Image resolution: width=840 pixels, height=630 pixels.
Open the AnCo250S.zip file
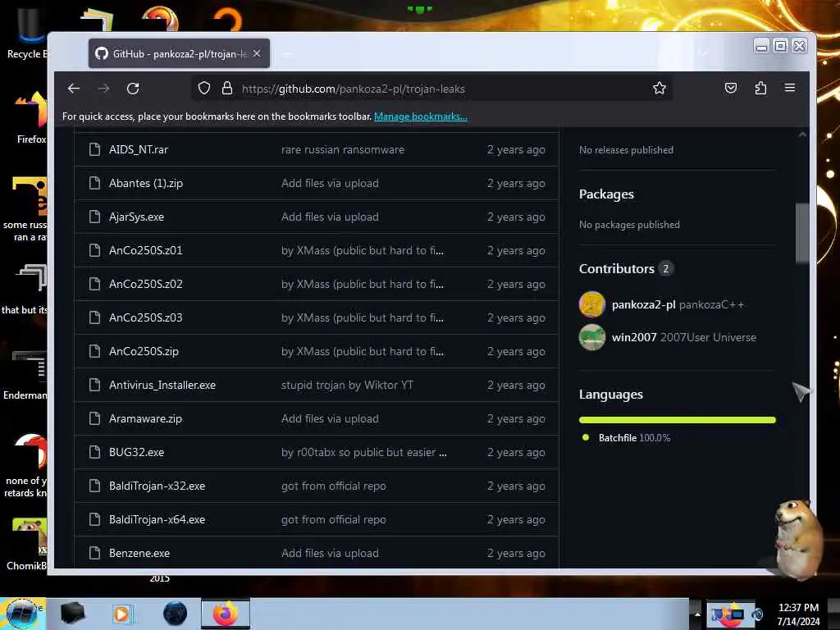(144, 351)
